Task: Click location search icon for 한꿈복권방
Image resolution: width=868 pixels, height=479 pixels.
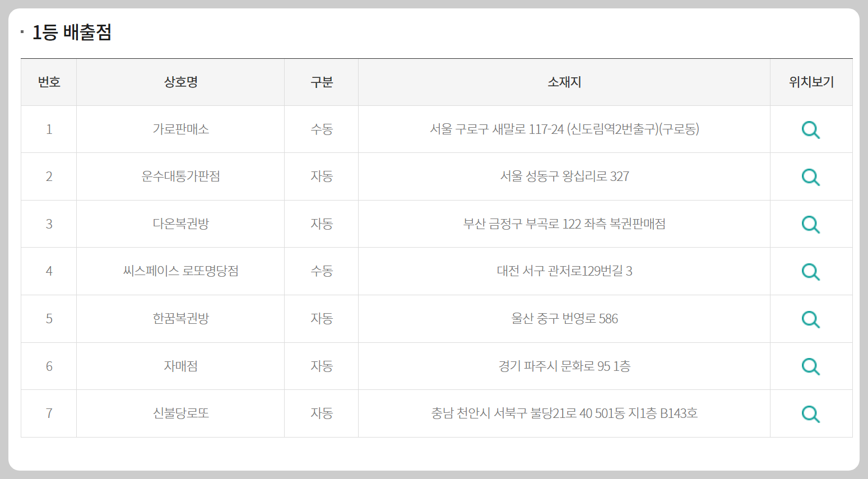Action: point(811,319)
